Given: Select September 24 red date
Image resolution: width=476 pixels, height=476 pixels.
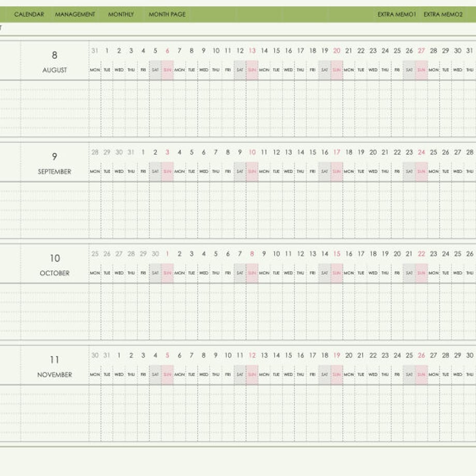Looking at the screenshot, I should click(x=421, y=152).
